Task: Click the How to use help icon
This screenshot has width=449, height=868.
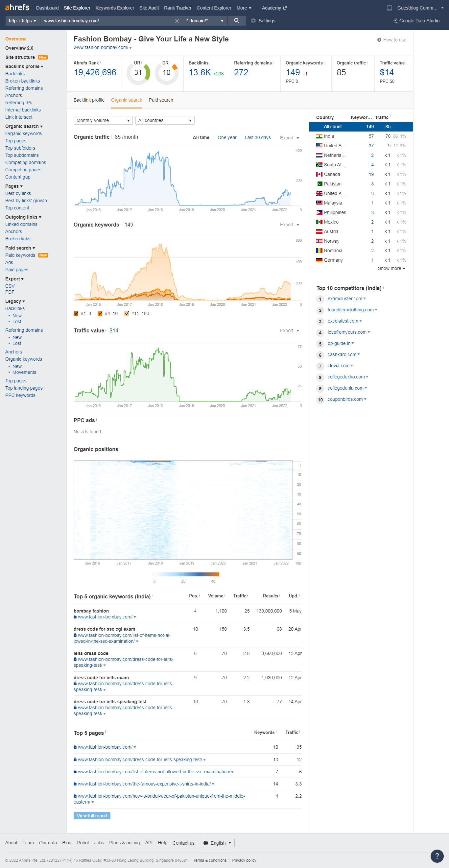Action: [379, 40]
